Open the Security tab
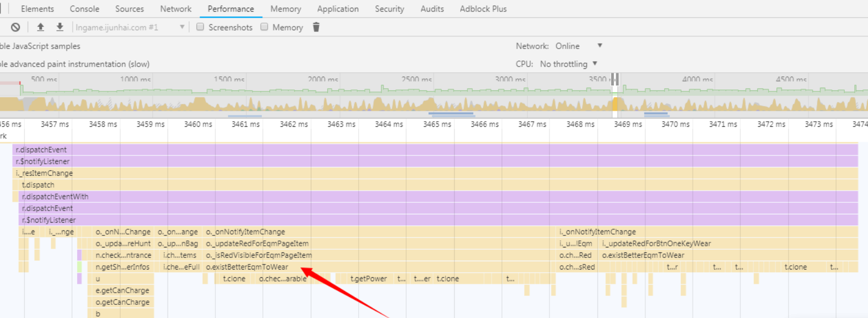 click(x=389, y=9)
